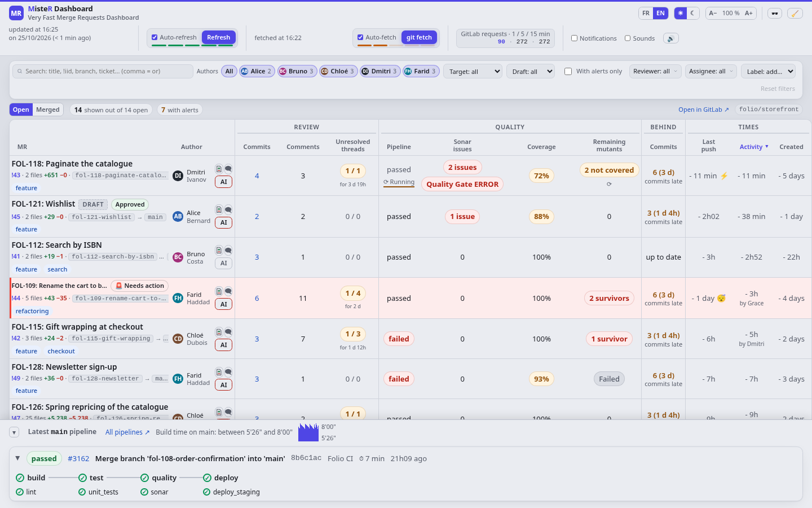
Task: Click the broom clean-up icon
Action: click(795, 13)
